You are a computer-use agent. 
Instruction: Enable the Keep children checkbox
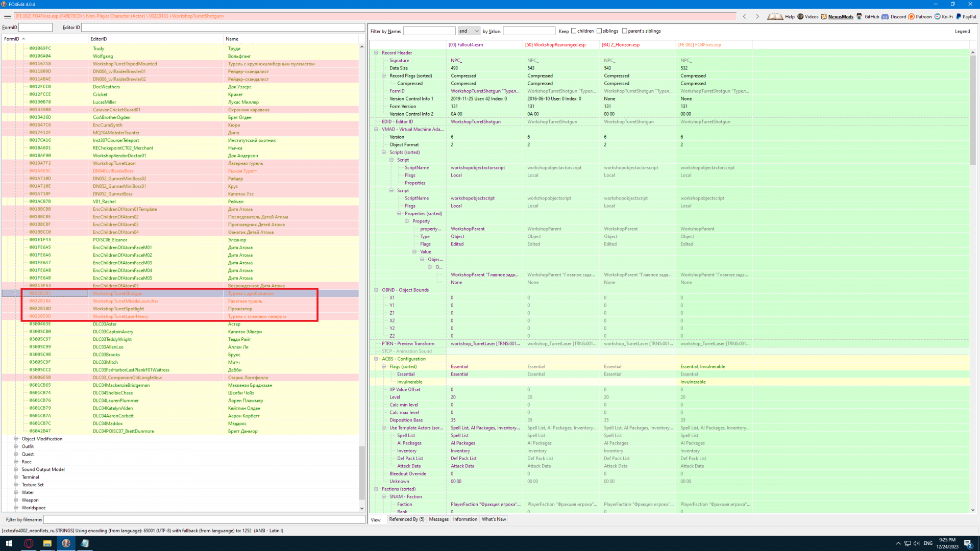click(574, 31)
